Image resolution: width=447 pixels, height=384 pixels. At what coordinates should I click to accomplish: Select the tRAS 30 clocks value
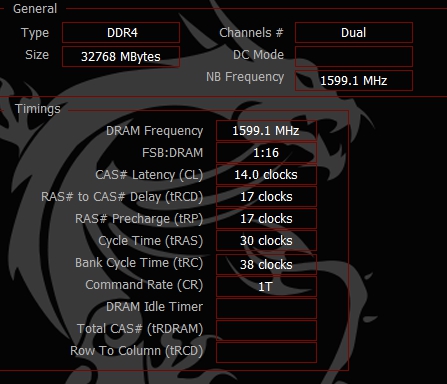[266, 241]
